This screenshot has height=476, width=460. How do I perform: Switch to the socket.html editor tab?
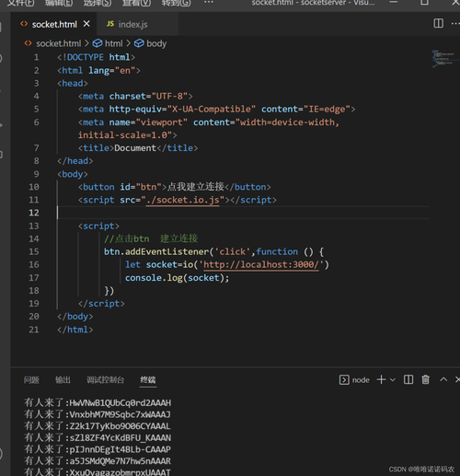tap(54, 24)
